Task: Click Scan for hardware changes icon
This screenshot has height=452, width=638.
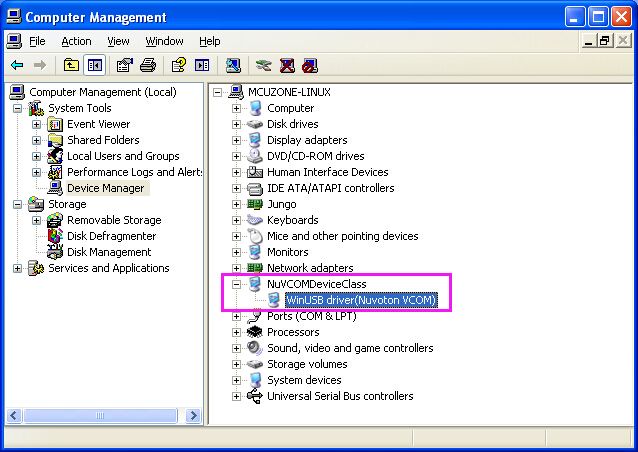Action: click(233, 65)
